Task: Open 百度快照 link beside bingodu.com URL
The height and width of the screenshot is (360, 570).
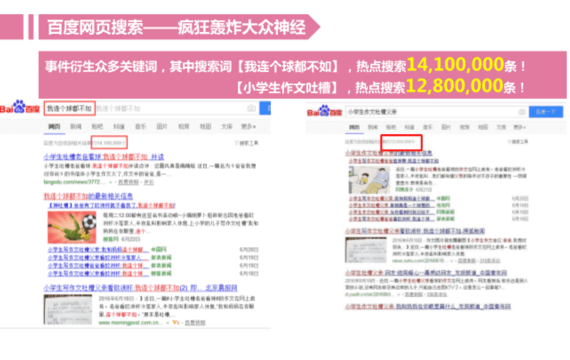Action: tap(128, 182)
